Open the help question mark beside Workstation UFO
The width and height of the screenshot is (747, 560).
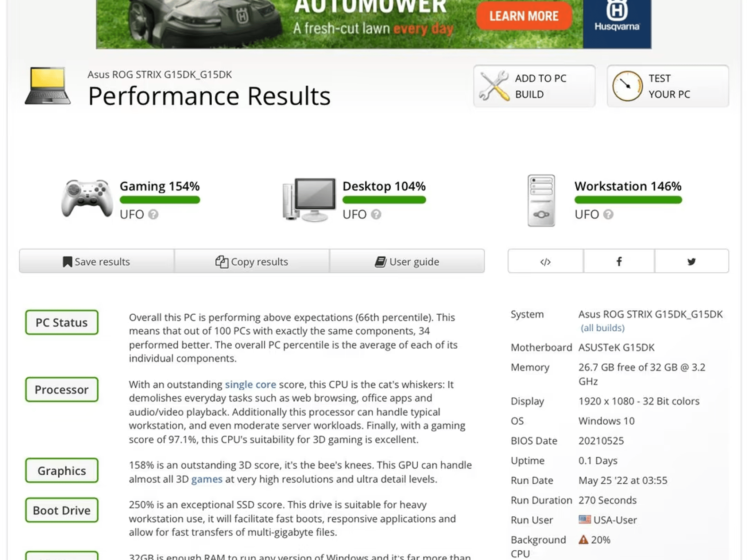(x=608, y=214)
